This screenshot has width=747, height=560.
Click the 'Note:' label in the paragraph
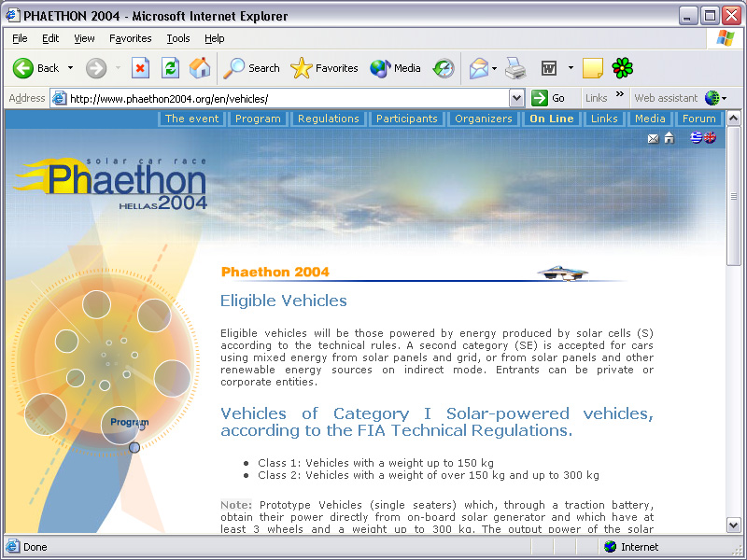[236, 505]
